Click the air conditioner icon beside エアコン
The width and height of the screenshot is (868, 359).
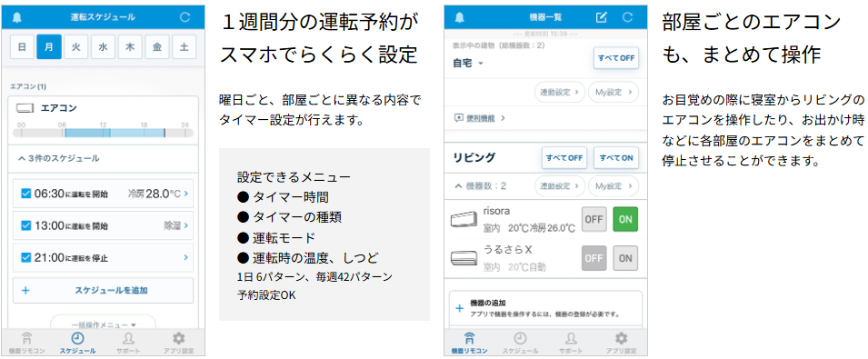[25, 108]
